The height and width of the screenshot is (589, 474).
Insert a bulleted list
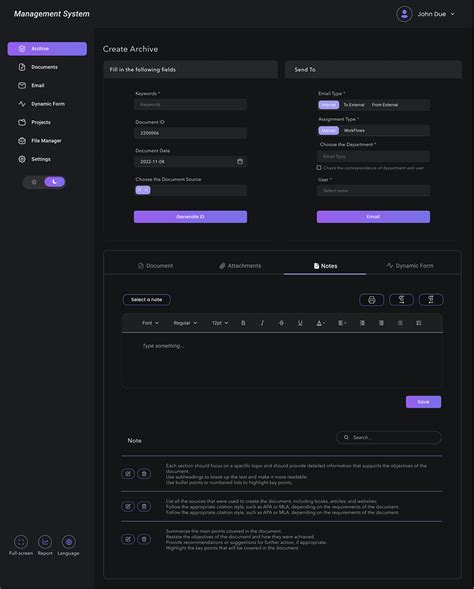pos(400,323)
